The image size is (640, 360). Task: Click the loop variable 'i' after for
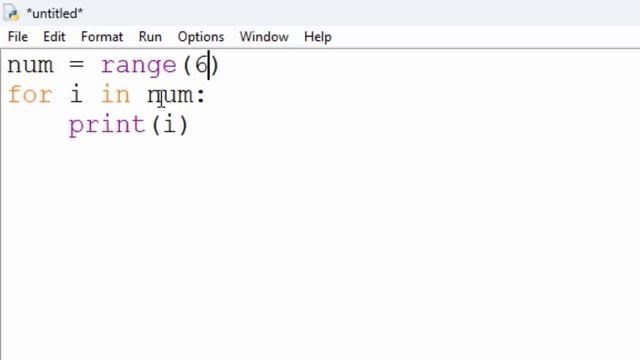76,95
